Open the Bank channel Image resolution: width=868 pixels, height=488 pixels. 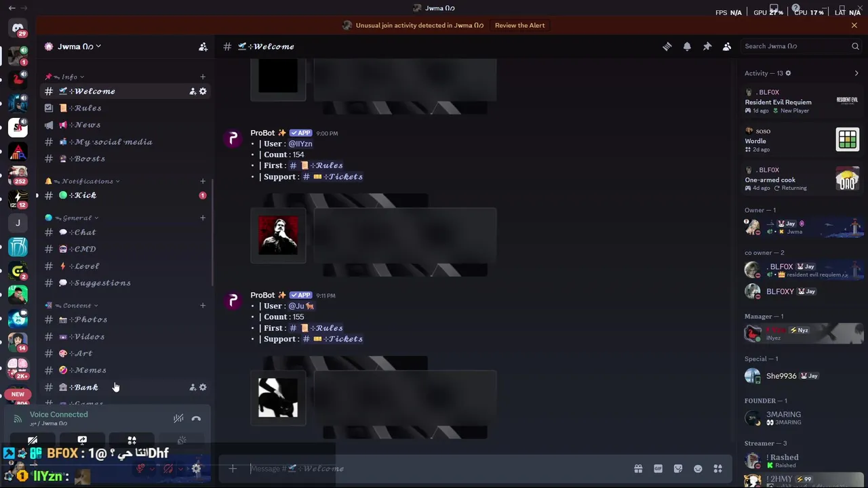click(126, 387)
